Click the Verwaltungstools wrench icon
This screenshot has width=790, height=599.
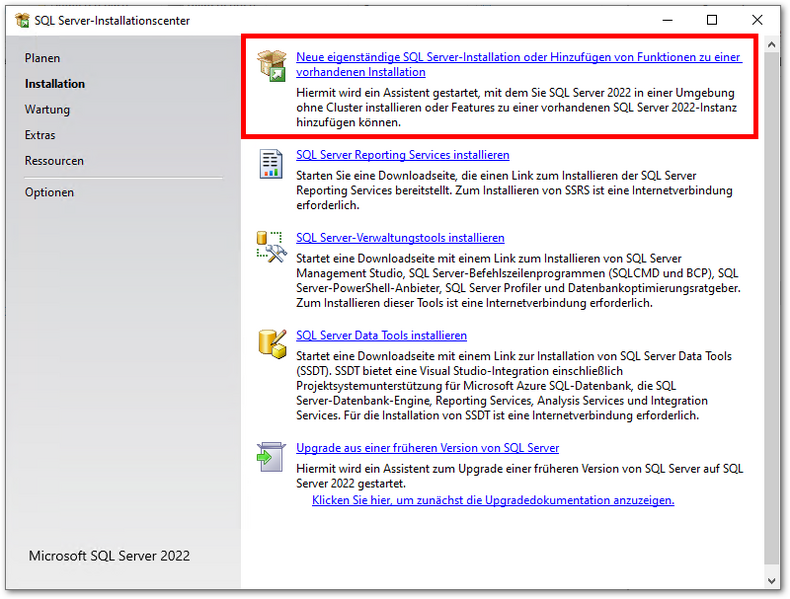[x=272, y=246]
